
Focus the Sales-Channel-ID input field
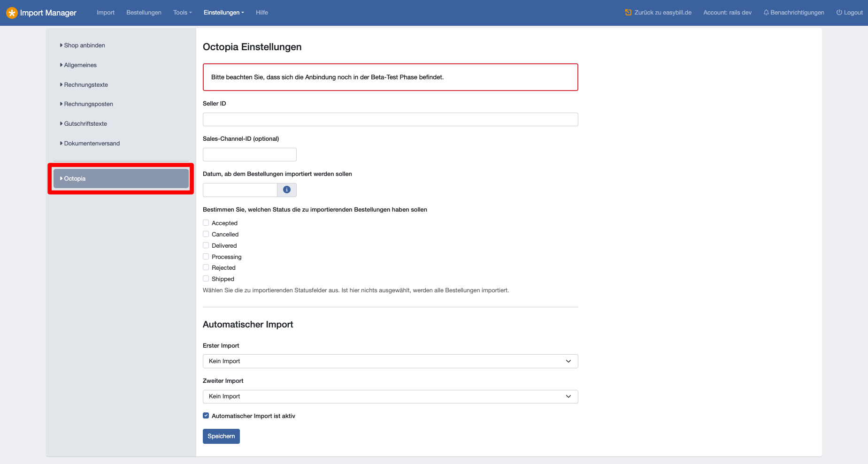[249, 155]
